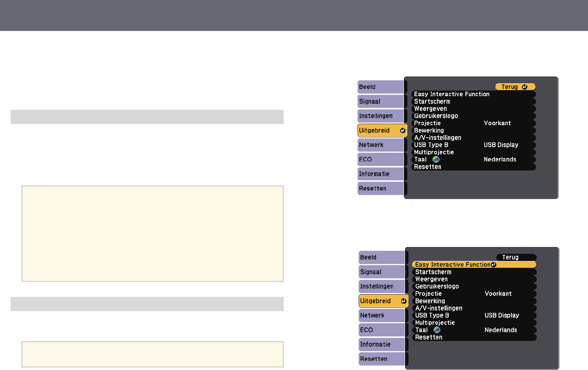The width and height of the screenshot is (588, 370).
Task: Click the globe icon beside Taal in upper menu
Action: tap(436, 160)
